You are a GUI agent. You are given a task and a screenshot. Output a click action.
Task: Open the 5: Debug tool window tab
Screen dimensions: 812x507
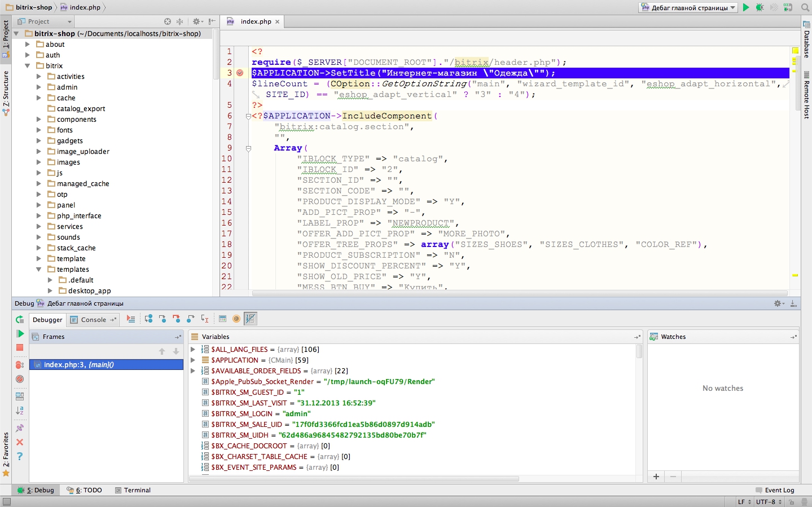click(36, 490)
